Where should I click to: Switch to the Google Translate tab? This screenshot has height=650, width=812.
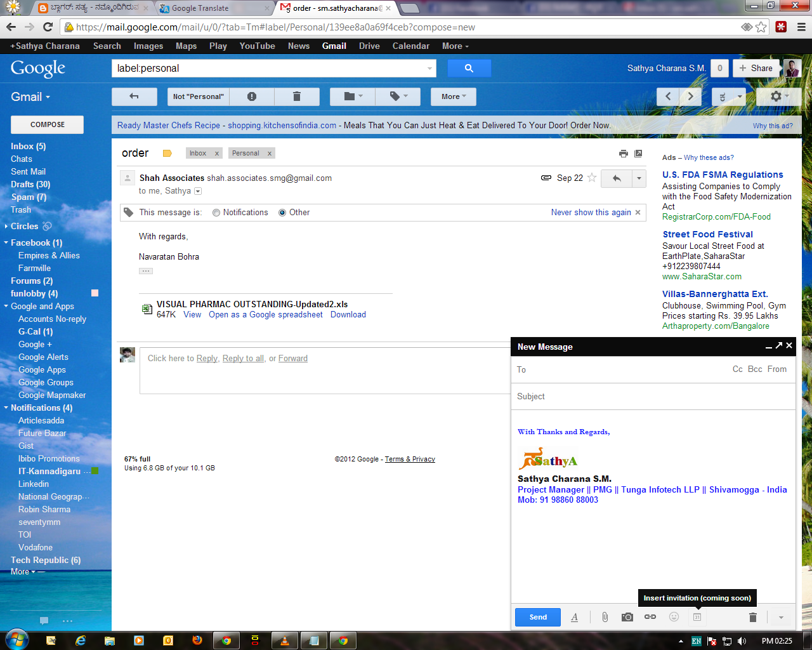click(216, 8)
